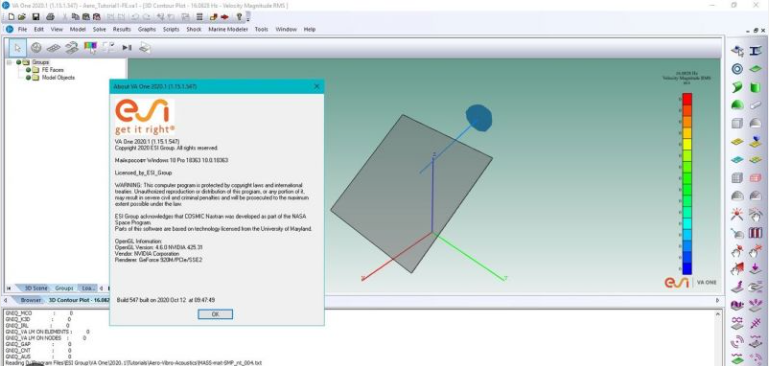Click the printer icon in the toolbar
The height and width of the screenshot is (366, 769).
pos(50,17)
